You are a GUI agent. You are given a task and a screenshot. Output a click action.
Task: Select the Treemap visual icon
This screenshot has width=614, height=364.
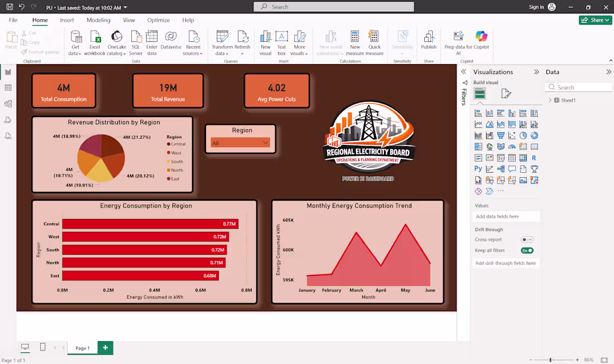pos(478,147)
